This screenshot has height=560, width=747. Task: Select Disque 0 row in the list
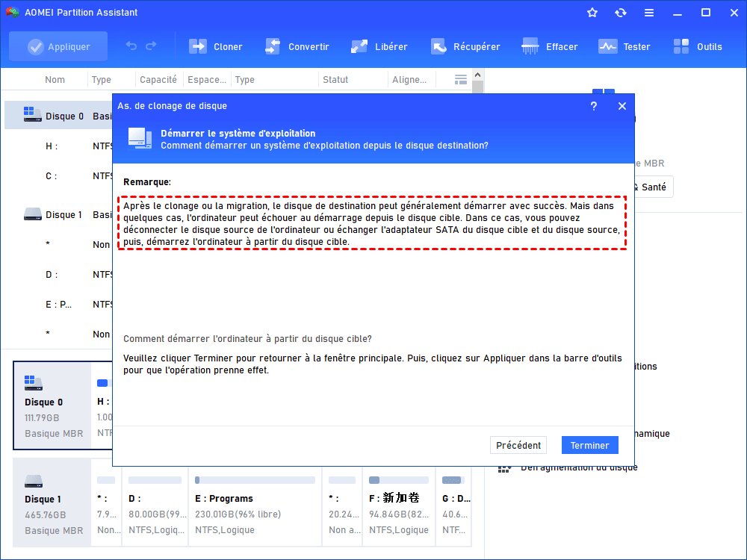(58, 116)
